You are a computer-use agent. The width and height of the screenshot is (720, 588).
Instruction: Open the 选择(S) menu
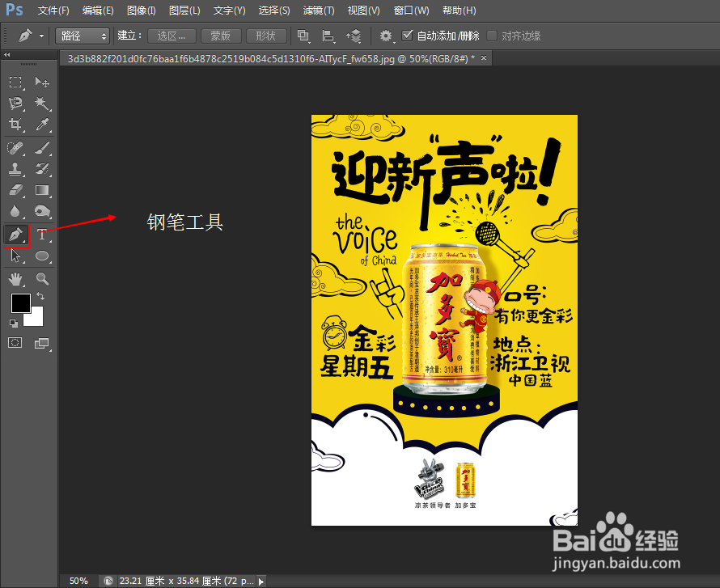point(274,10)
